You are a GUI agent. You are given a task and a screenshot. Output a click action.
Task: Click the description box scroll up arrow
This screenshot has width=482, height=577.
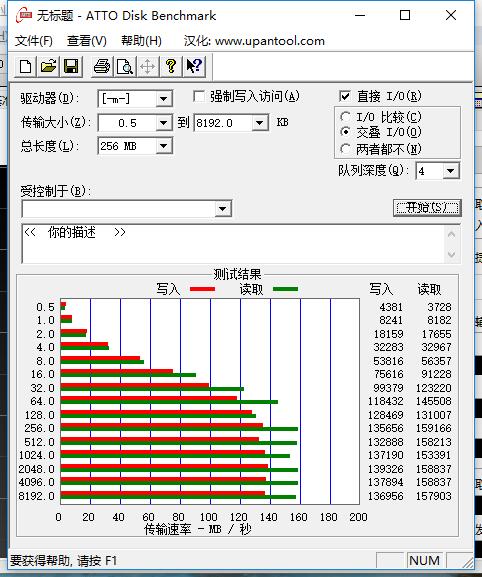point(452,234)
